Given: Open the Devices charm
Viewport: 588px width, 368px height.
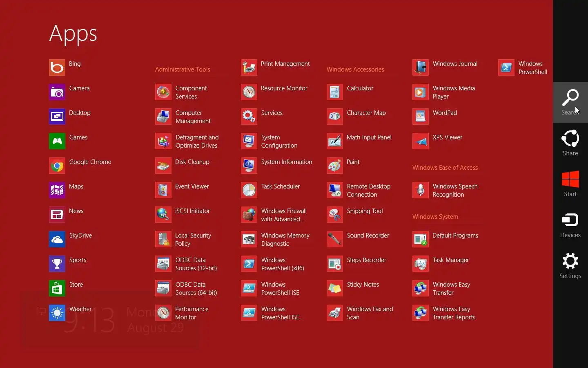Looking at the screenshot, I should (570, 225).
